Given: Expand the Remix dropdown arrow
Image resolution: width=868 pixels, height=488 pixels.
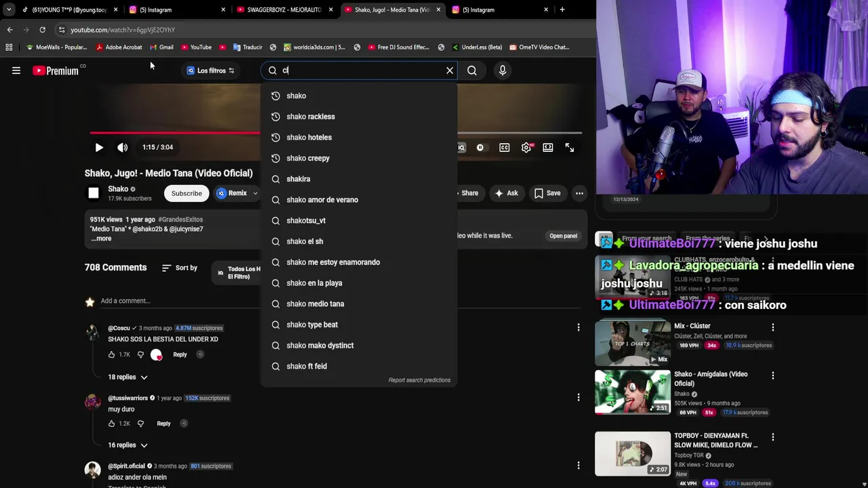Looking at the screenshot, I should [x=256, y=193].
